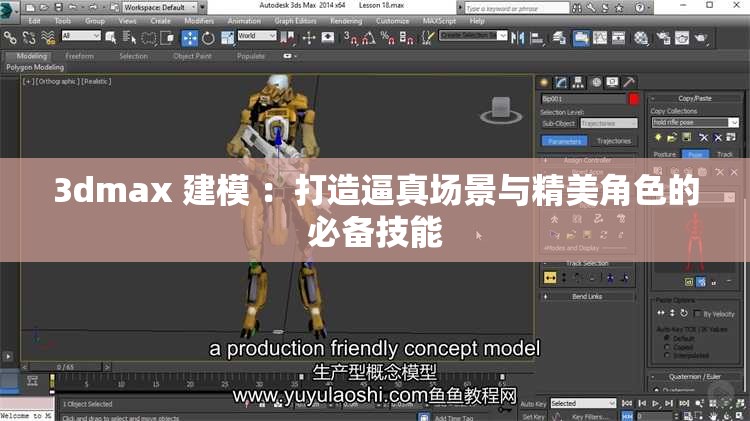Click the Align tool icon
This screenshot has width=750, height=421.
pos(537,38)
